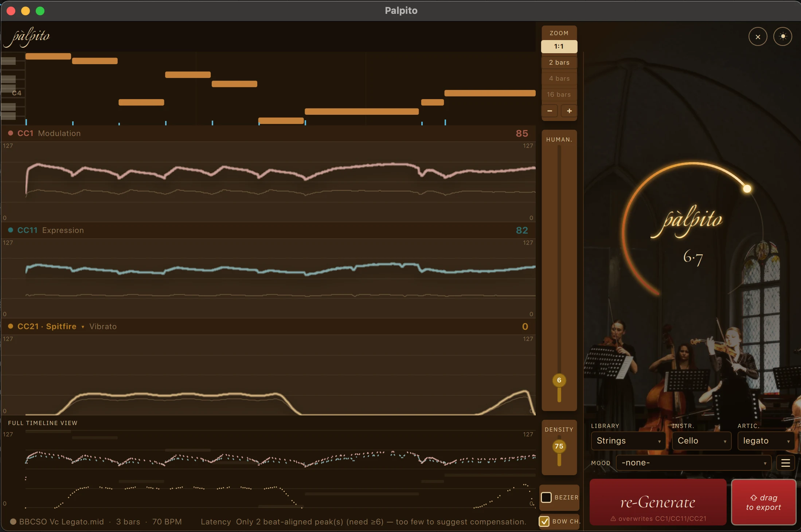This screenshot has width=801, height=532.
Task: Click the overwrites CC1/CC11/CC21 warning text
Action: point(659,519)
